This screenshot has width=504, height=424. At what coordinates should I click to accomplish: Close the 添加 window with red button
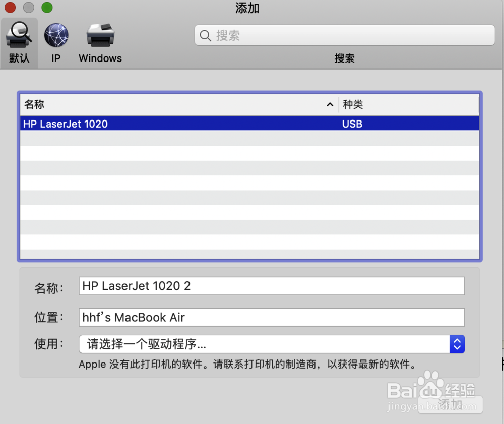[x=10, y=8]
